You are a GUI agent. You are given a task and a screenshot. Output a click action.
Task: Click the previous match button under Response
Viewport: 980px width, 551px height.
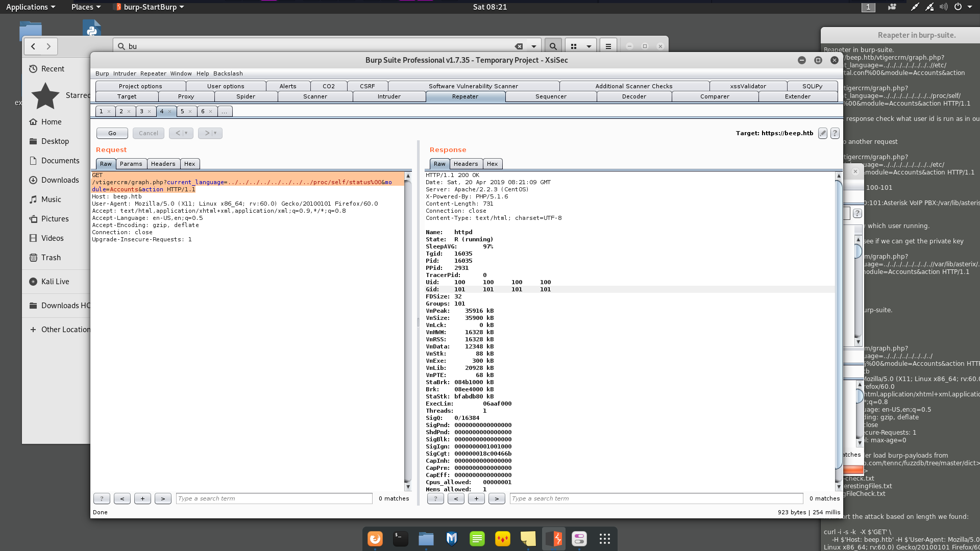(x=456, y=498)
